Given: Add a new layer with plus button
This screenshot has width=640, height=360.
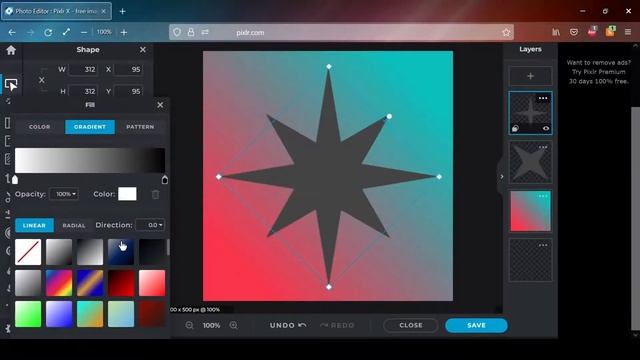Looking at the screenshot, I should click(x=530, y=76).
